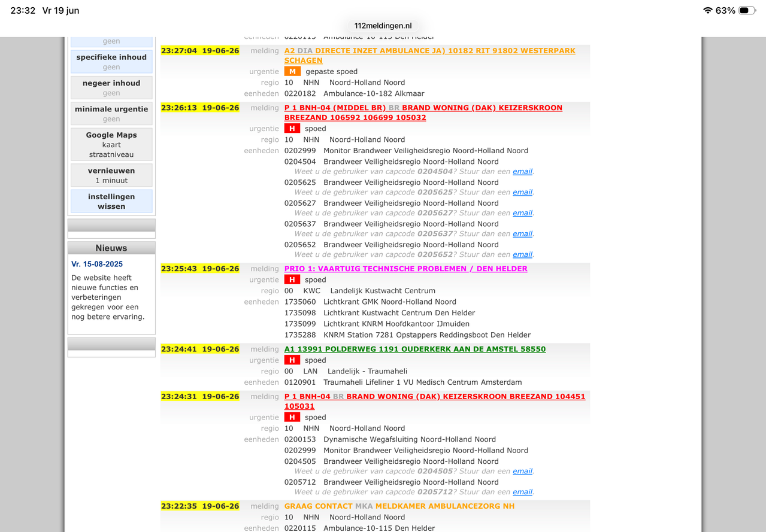Image resolution: width=766 pixels, height=532 pixels.
Task: Select 0220115 Ambulance-10-115 Den Helder at bottom
Action: click(360, 528)
